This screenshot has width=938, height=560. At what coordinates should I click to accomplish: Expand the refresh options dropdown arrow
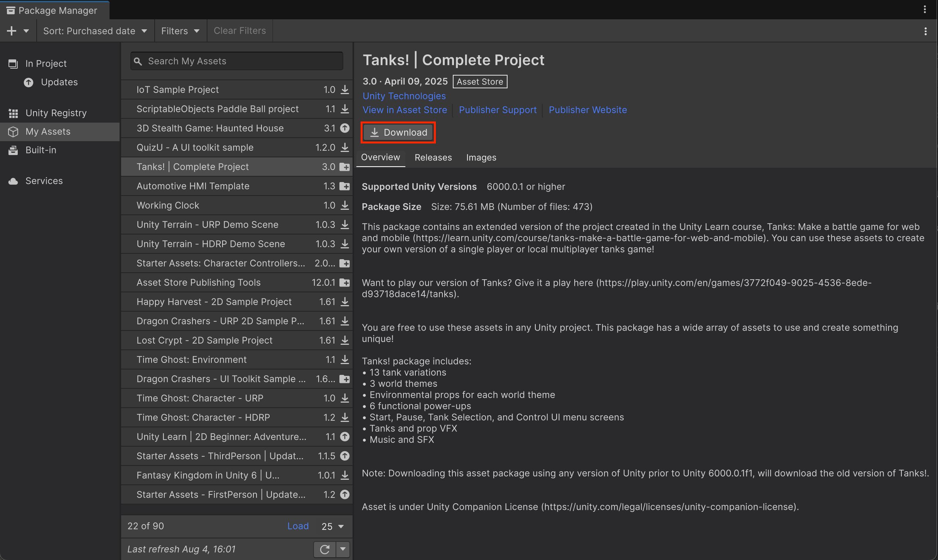pos(343,549)
